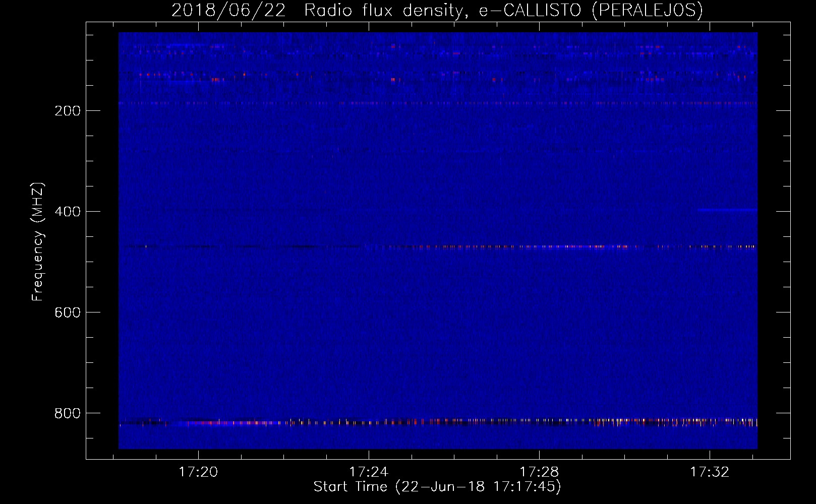
Task: Click the 17:28 time axis label
Action: [x=539, y=472]
